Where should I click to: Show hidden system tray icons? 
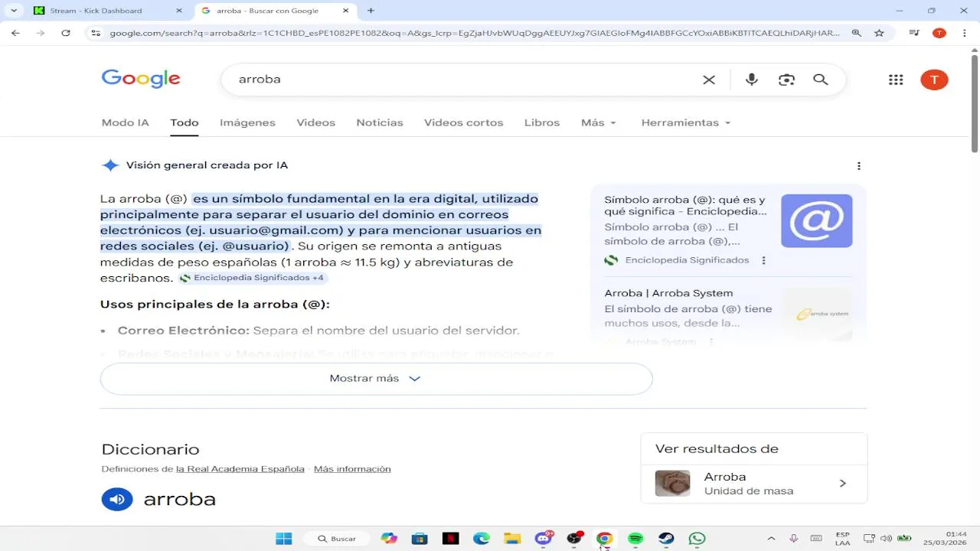(x=771, y=539)
